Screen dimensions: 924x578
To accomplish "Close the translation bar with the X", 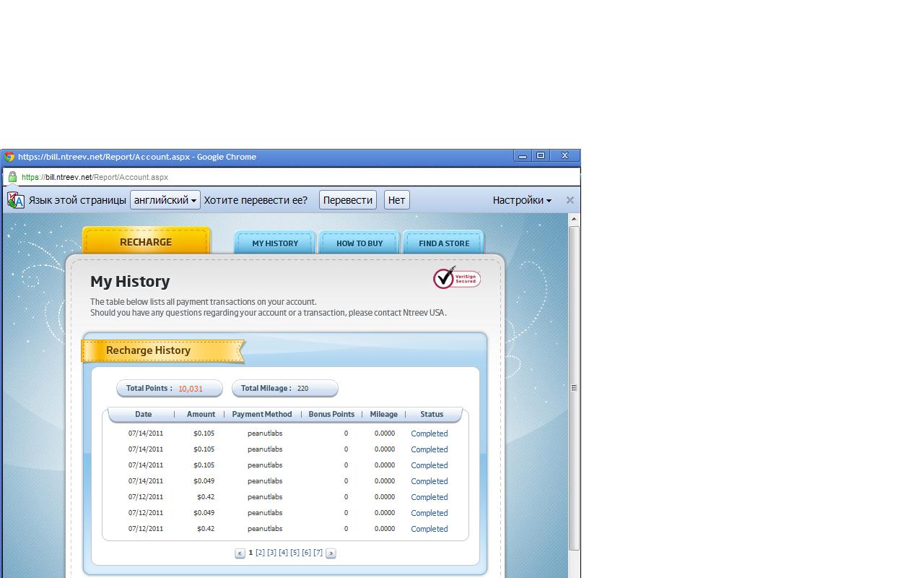I will 570,200.
